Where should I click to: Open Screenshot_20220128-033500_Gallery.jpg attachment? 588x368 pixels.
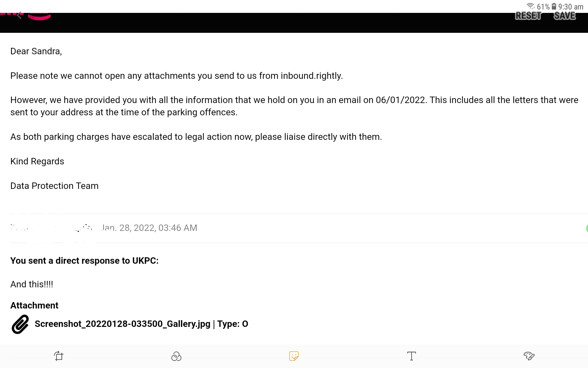[x=123, y=324]
